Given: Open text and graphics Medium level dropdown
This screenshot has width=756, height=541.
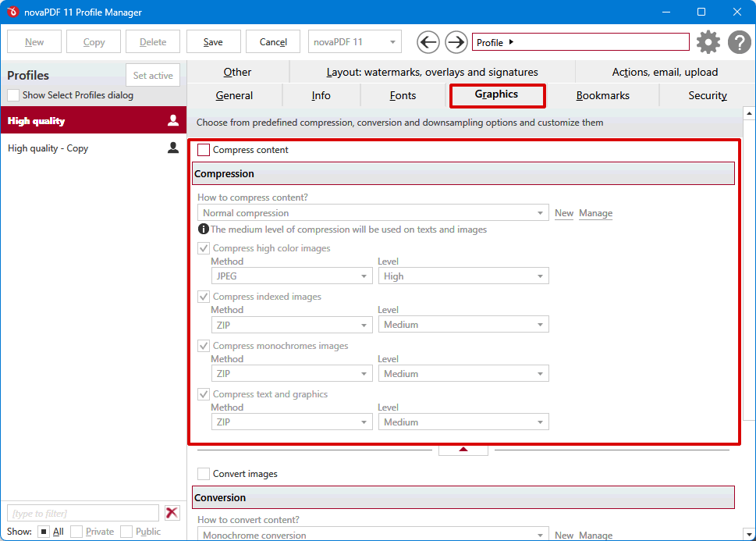Looking at the screenshot, I should point(463,422).
